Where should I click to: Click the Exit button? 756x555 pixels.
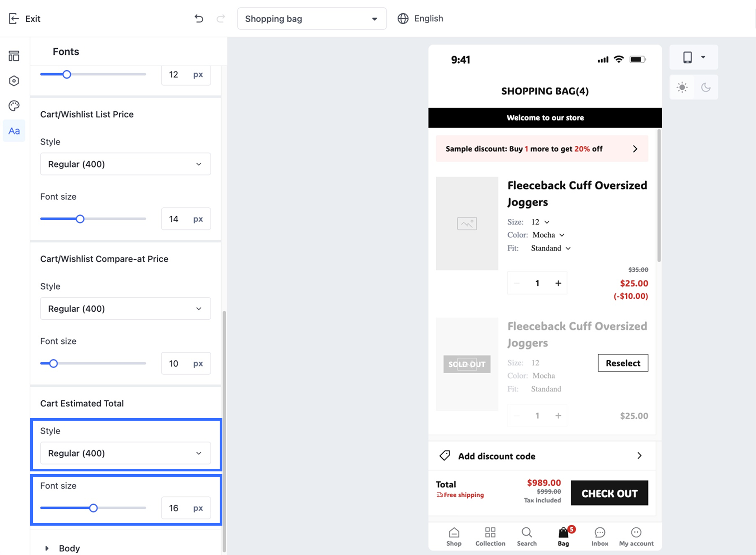click(25, 19)
